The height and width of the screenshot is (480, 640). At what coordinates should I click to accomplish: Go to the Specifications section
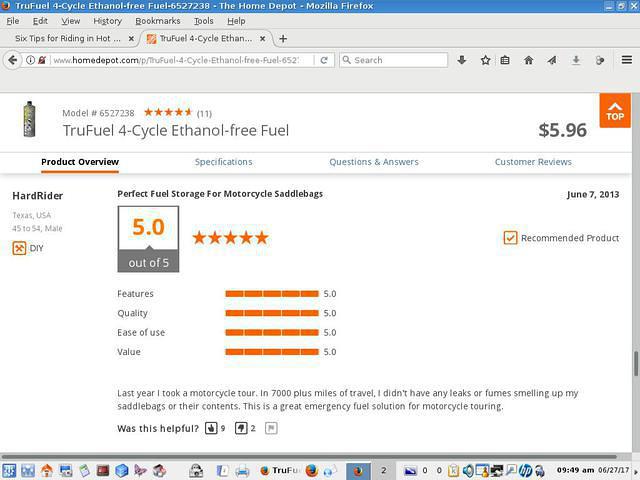[x=223, y=162]
